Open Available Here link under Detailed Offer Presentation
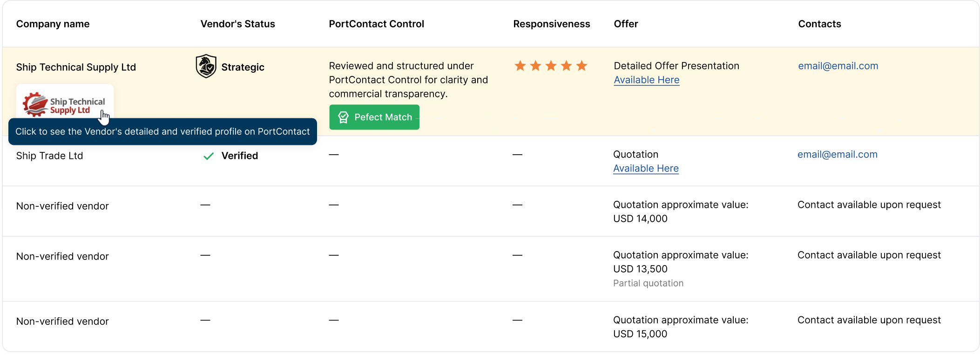This screenshot has height=355, width=980. pos(646,80)
